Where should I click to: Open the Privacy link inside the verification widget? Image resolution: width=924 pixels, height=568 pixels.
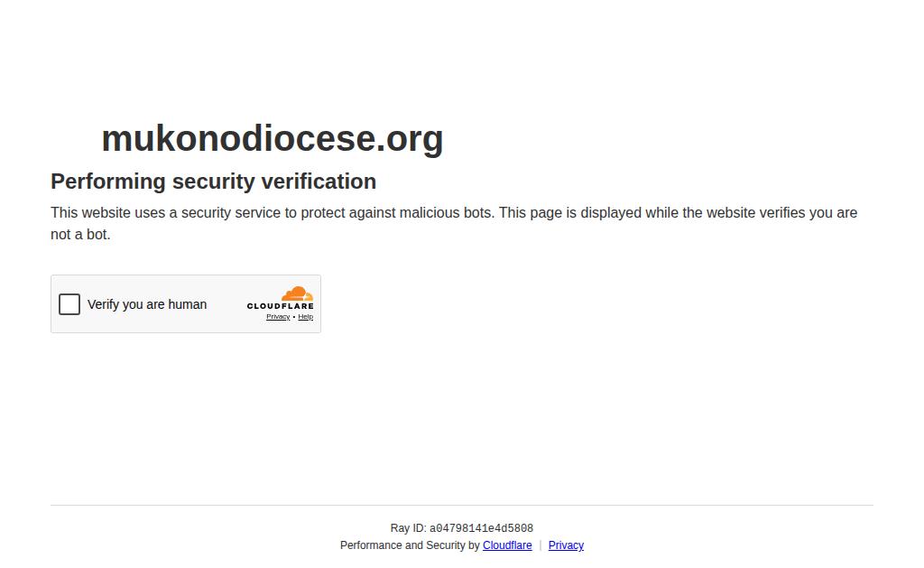pyautogui.click(x=278, y=317)
